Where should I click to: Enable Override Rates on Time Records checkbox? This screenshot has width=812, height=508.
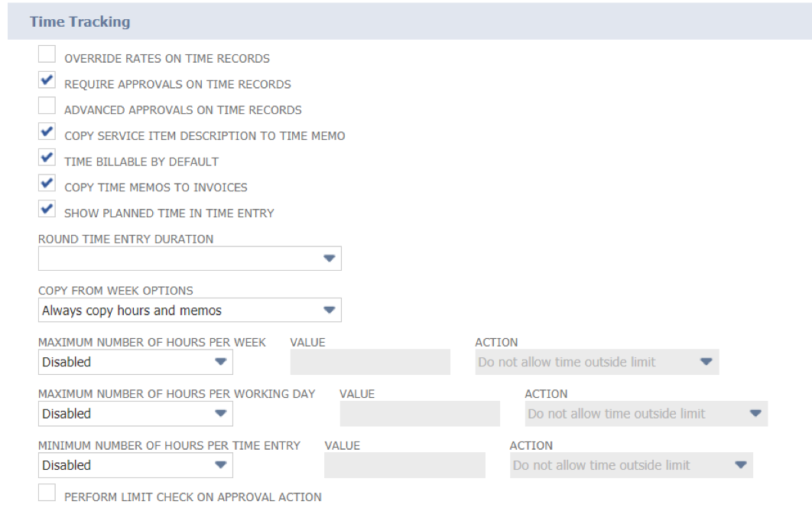47,54
